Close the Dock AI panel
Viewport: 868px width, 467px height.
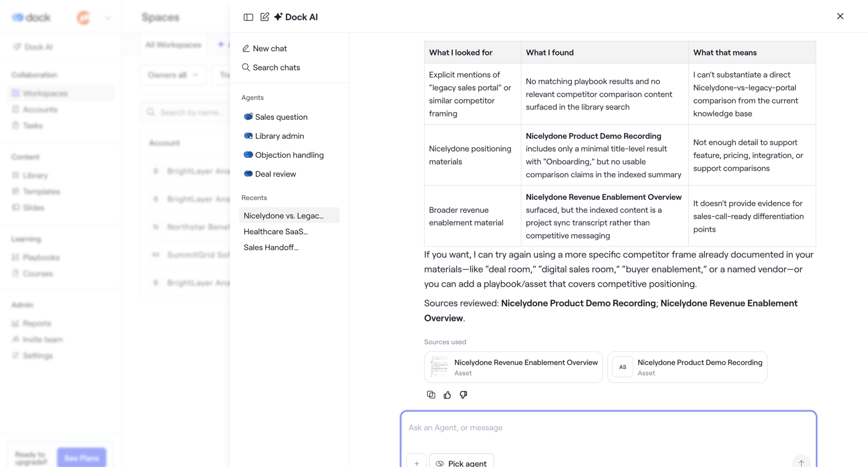tap(840, 16)
